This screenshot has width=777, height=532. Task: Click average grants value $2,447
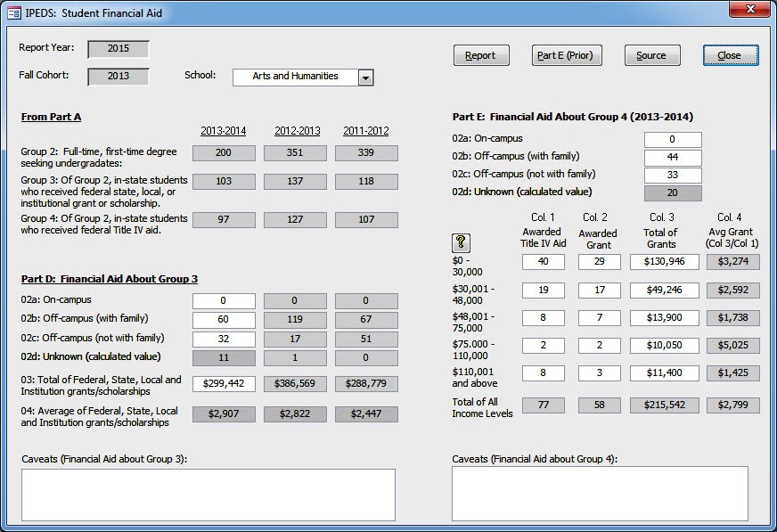point(366,414)
